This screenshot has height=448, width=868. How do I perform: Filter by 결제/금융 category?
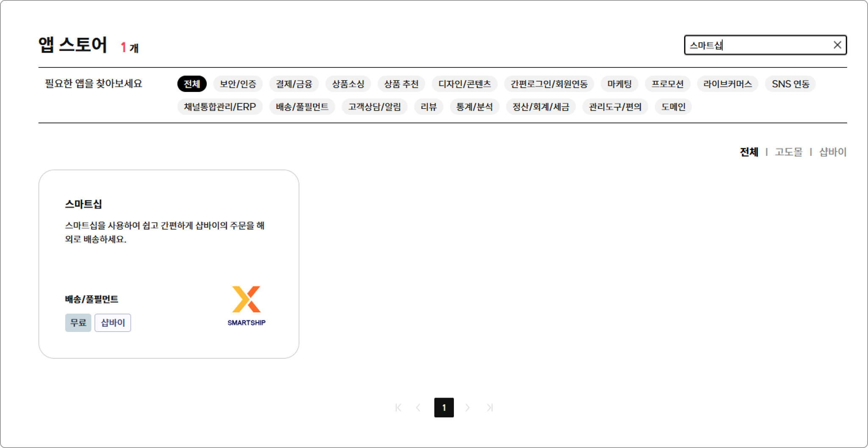[294, 83]
